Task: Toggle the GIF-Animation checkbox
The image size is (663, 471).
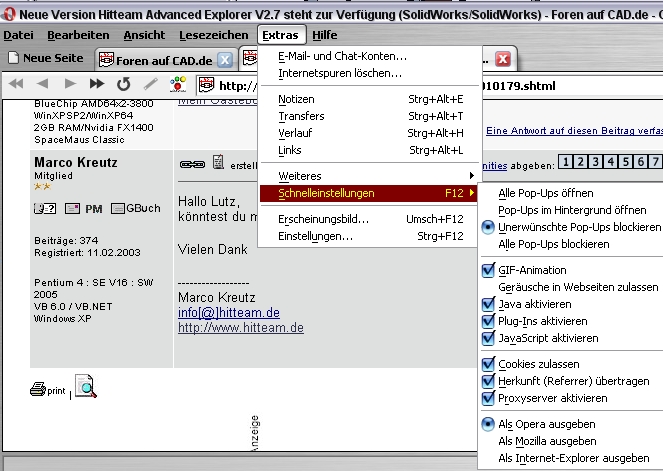Action: [488, 270]
